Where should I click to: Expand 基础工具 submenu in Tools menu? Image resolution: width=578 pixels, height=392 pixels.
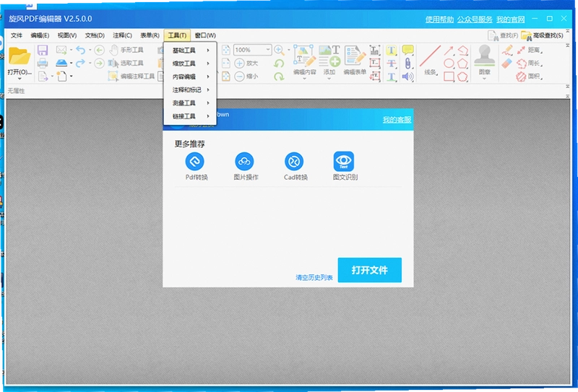(x=190, y=50)
